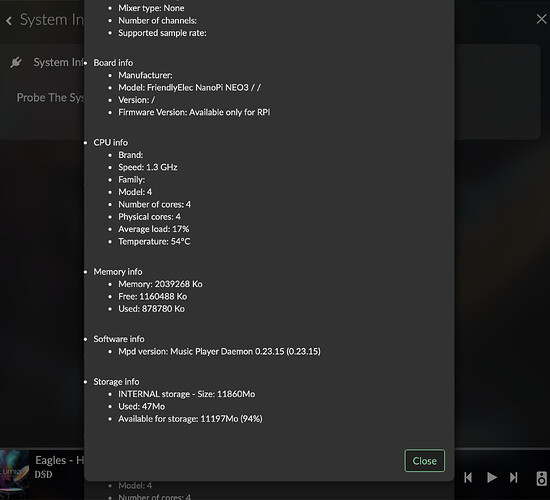Image resolution: width=550 pixels, height=500 pixels.
Task: Select Brand: line under CPU info
Action: (x=130, y=155)
